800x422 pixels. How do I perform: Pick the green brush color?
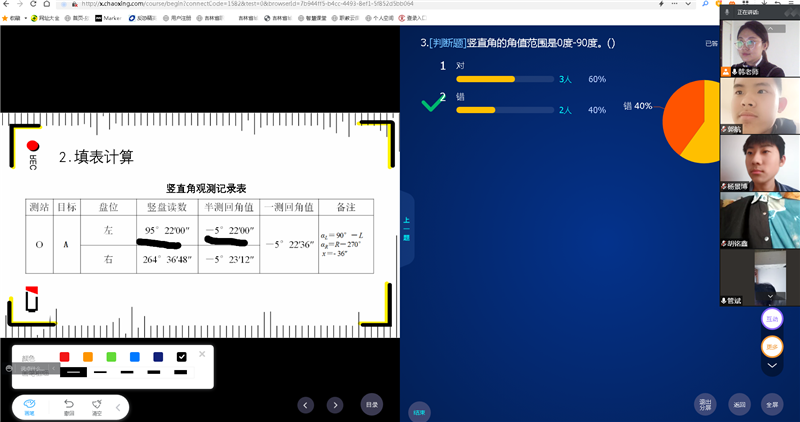111,357
